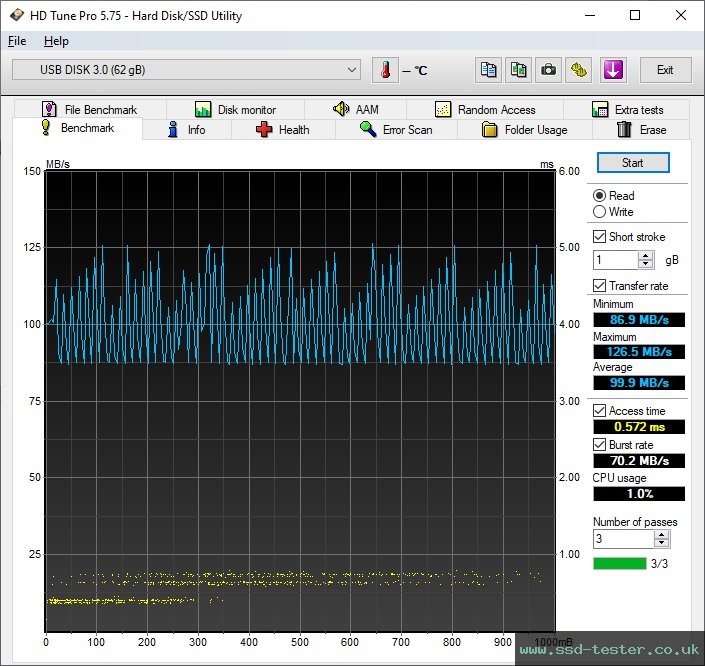Screen dimensions: 705x666
Task: Close the HD Tune Pro window
Action: (681, 15)
